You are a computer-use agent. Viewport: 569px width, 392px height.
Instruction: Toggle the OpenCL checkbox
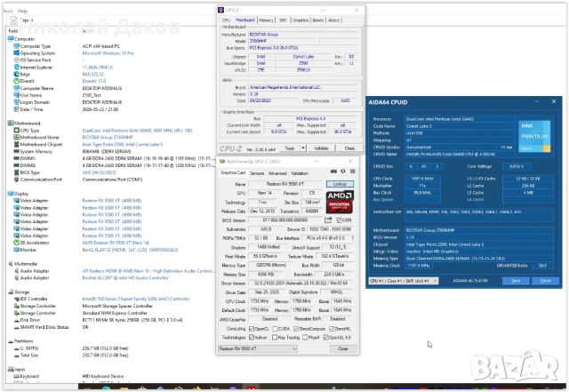252,329
